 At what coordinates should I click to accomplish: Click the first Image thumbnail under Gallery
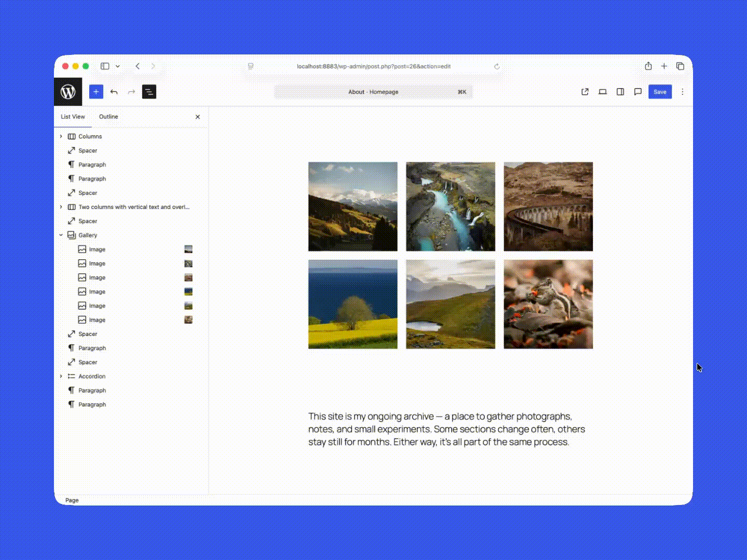tap(188, 249)
